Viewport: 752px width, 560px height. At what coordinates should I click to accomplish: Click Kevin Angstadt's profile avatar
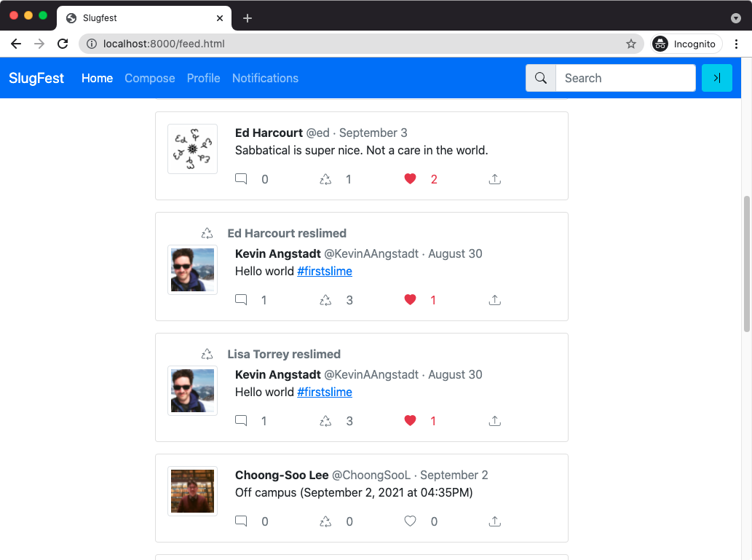point(192,269)
